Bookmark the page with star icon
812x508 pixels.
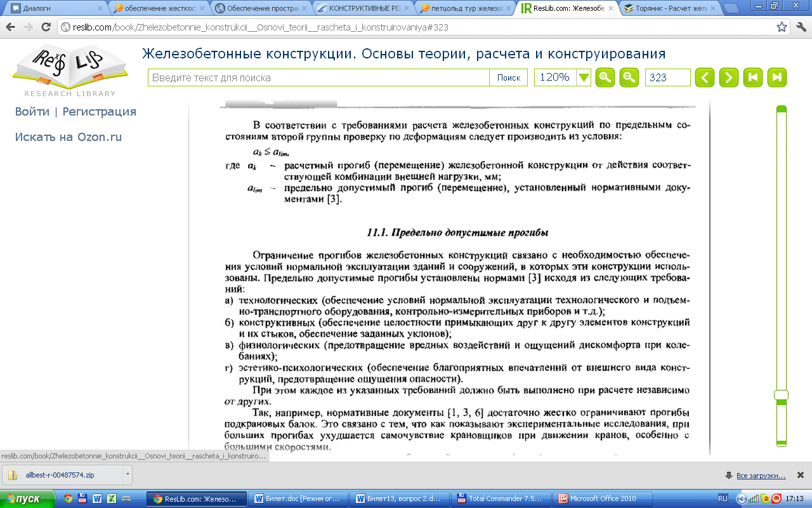pyautogui.click(x=782, y=27)
